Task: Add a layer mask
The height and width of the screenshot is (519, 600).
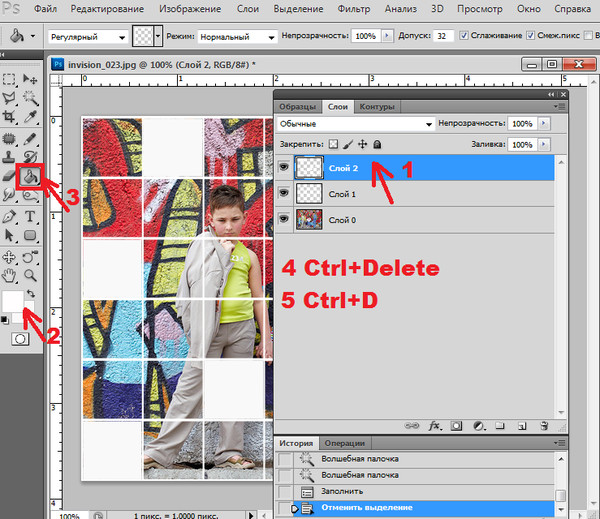Action: (x=456, y=426)
